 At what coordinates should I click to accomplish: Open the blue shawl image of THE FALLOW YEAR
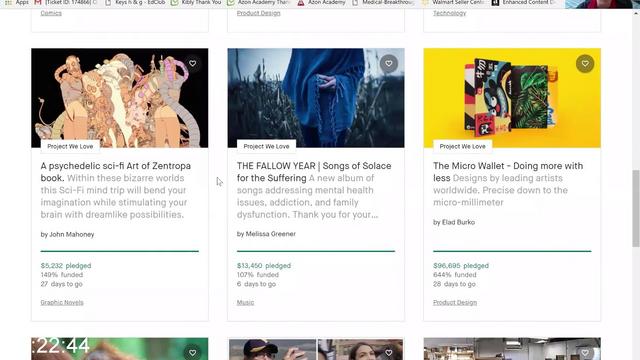pos(316,98)
